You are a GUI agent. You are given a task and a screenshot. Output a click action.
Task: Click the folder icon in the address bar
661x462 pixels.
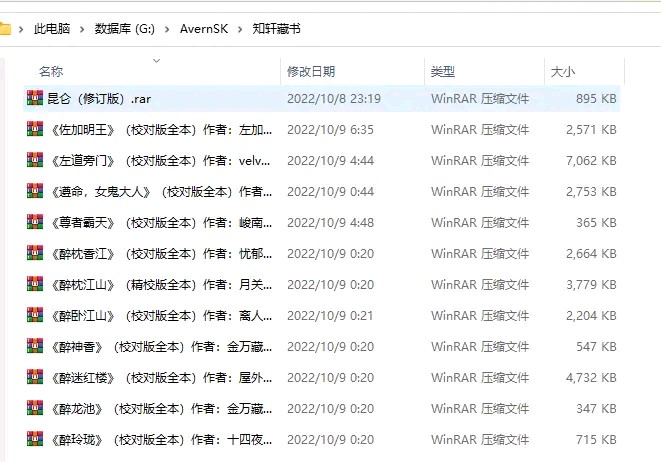point(5,29)
